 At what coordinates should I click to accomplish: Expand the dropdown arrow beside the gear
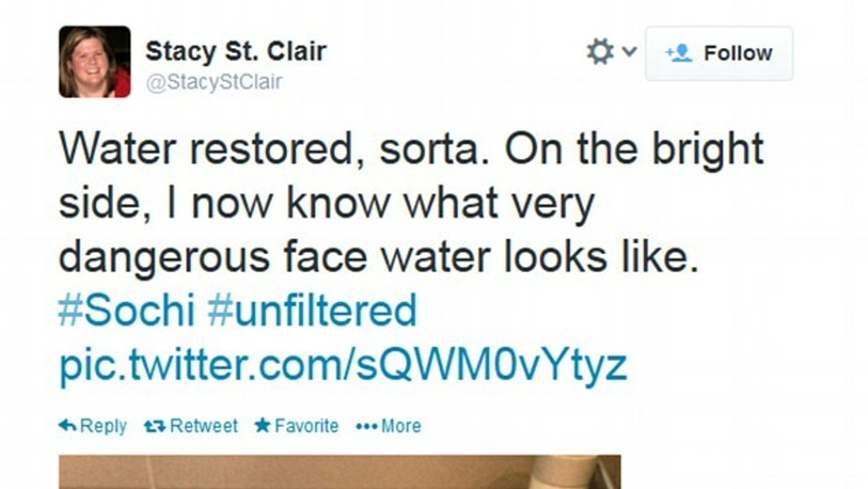point(629,53)
